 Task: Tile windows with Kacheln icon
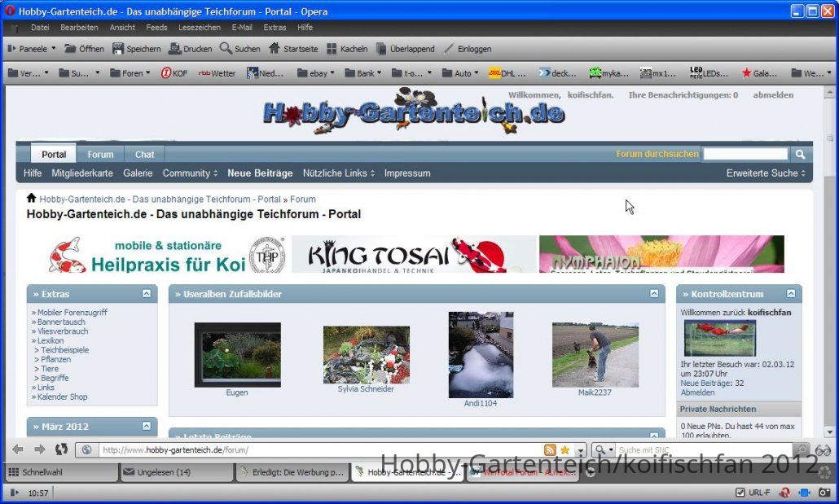point(332,49)
